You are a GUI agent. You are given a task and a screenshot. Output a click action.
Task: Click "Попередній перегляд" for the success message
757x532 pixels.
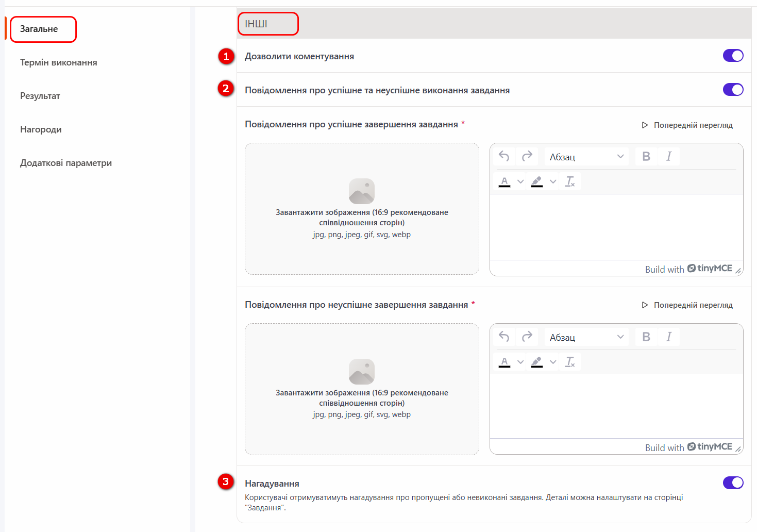(x=687, y=125)
